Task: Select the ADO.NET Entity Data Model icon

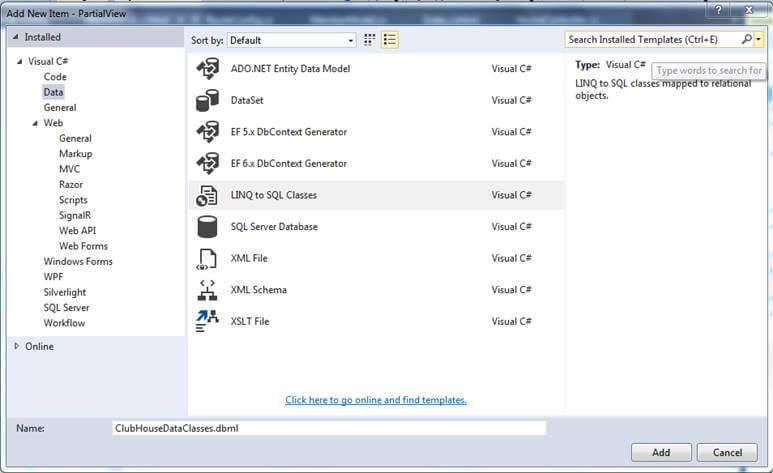Action: pos(208,69)
